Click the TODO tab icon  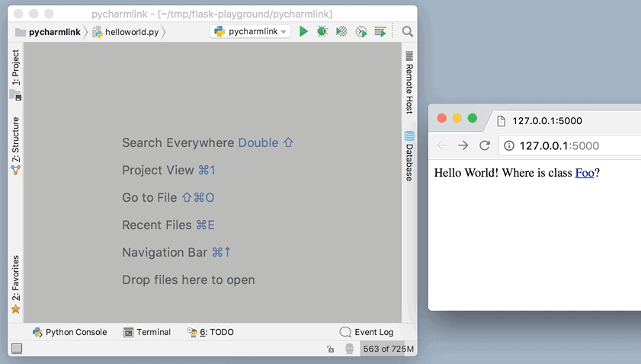[x=192, y=332]
